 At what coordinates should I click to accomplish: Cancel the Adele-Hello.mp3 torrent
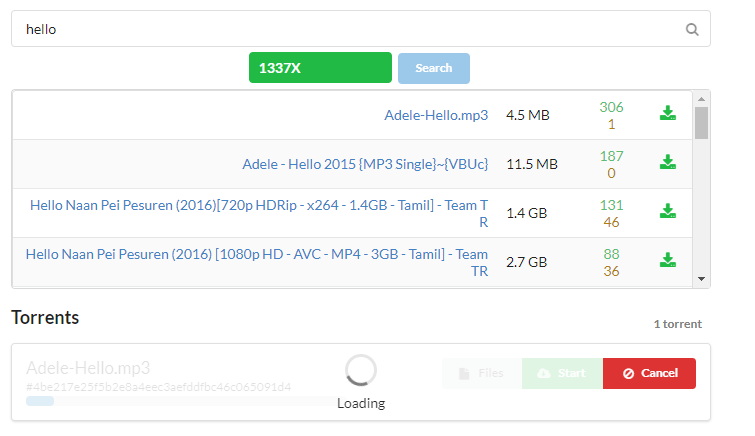tap(649, 373)
